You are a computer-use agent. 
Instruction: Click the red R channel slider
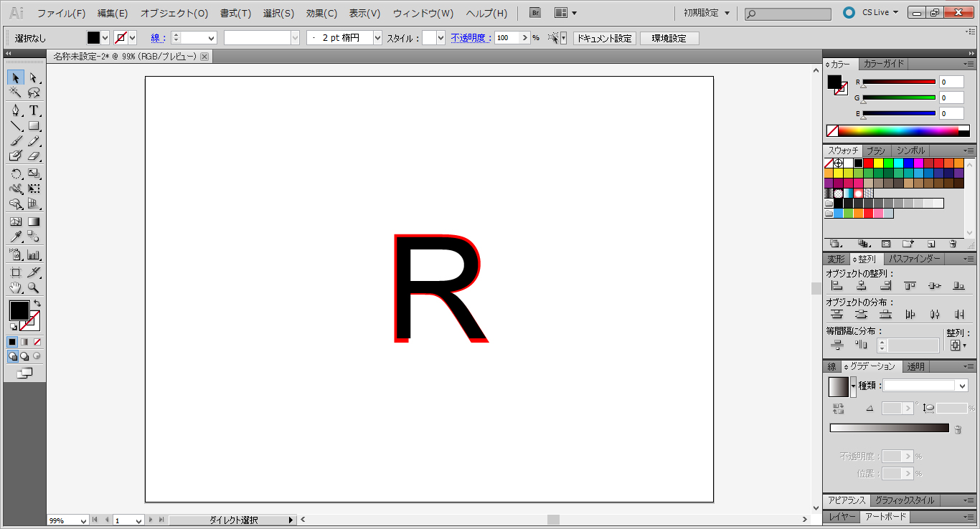coord(899,82)
